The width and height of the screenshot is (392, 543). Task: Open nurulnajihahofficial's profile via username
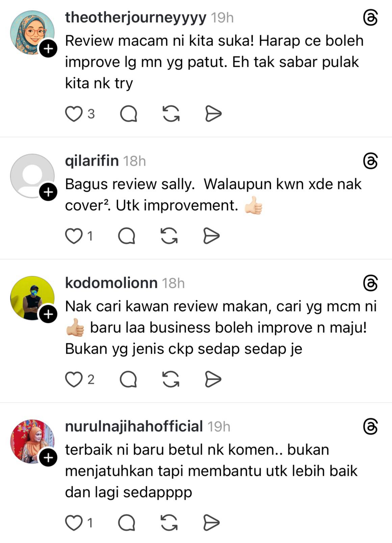coord(134,426)
